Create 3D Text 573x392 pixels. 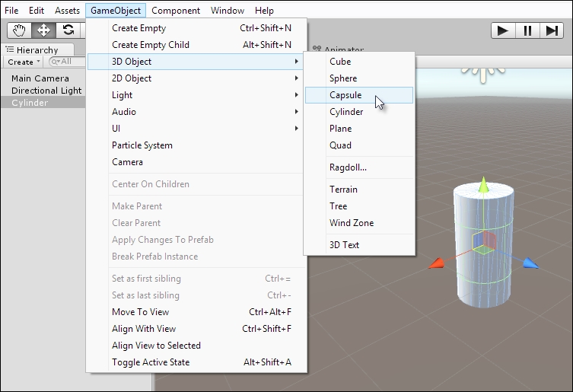coord(359,245)
